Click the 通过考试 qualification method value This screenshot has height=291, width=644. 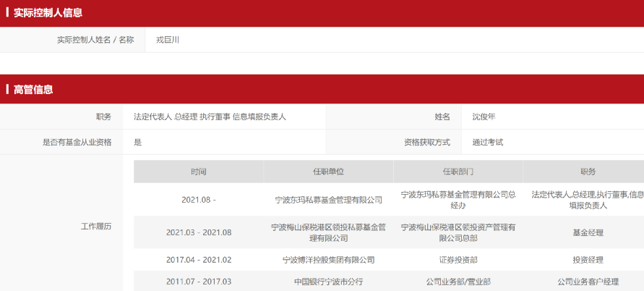[487, 142]
